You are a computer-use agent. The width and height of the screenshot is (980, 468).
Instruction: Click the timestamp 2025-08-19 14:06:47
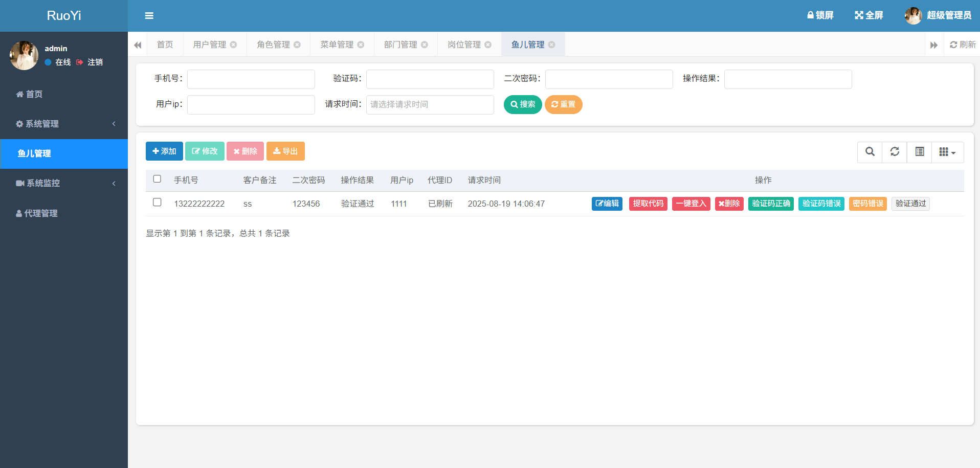[506, 204]
